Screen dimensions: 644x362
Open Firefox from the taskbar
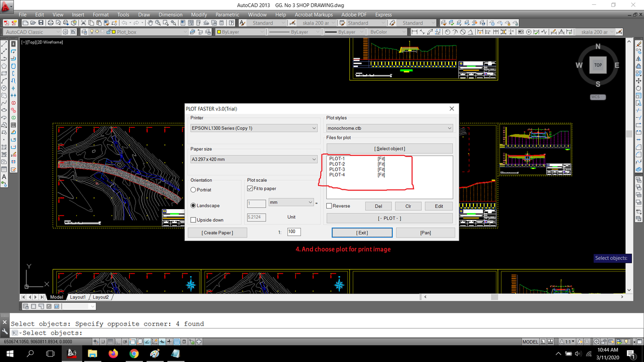(x=113, y=354)
